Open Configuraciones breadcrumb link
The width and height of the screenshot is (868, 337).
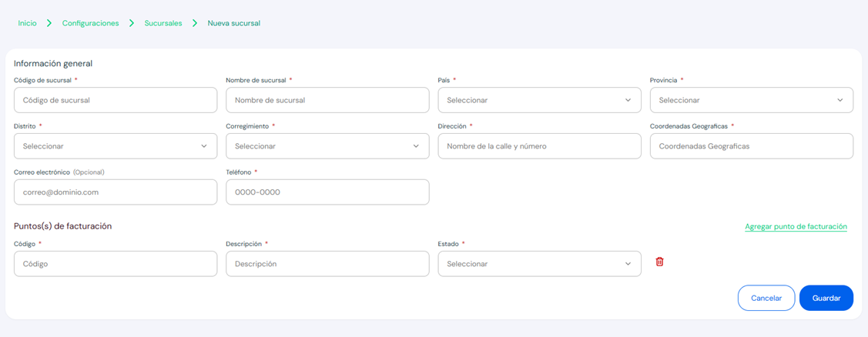[x=90, y=23]
